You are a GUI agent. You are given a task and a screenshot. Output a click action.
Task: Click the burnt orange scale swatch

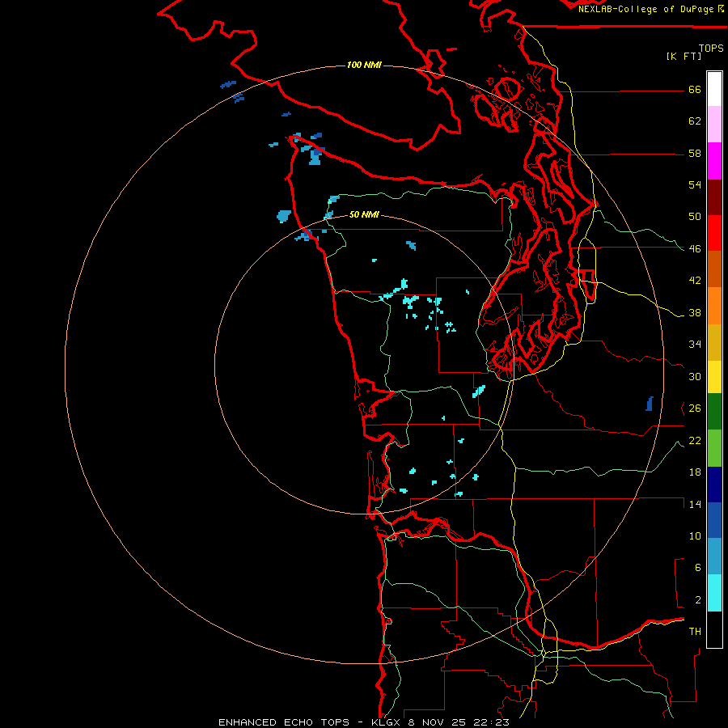coord(714,269)
